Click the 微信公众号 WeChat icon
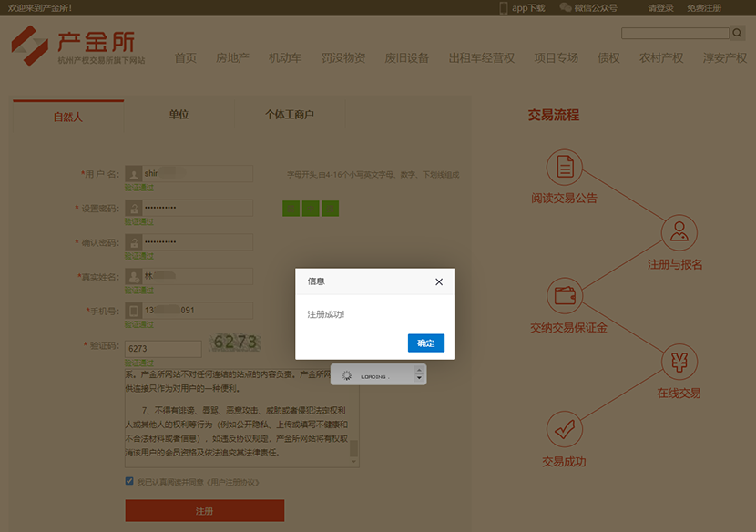756x532 pixels. 566,8
